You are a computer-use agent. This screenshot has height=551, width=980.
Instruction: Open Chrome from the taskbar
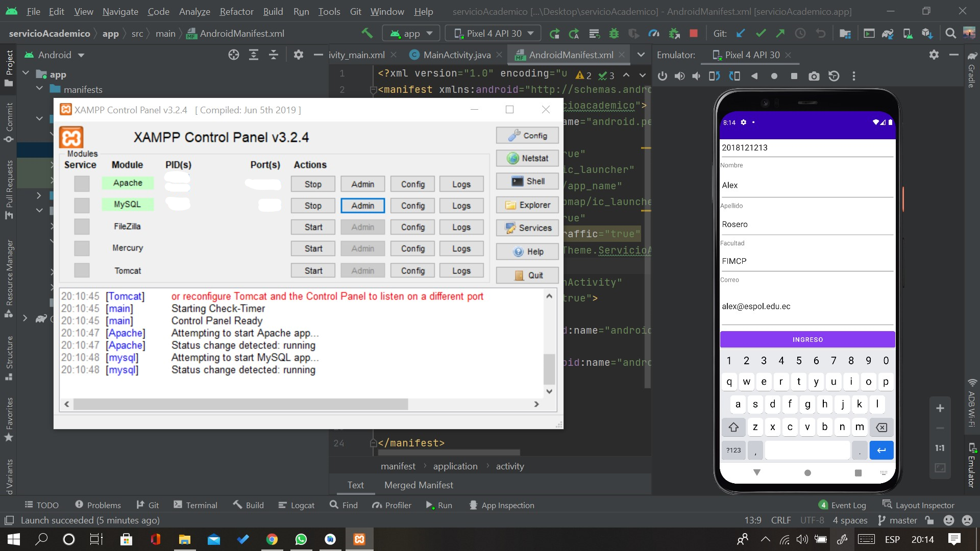pyautogui.click(x=272, y=539)
